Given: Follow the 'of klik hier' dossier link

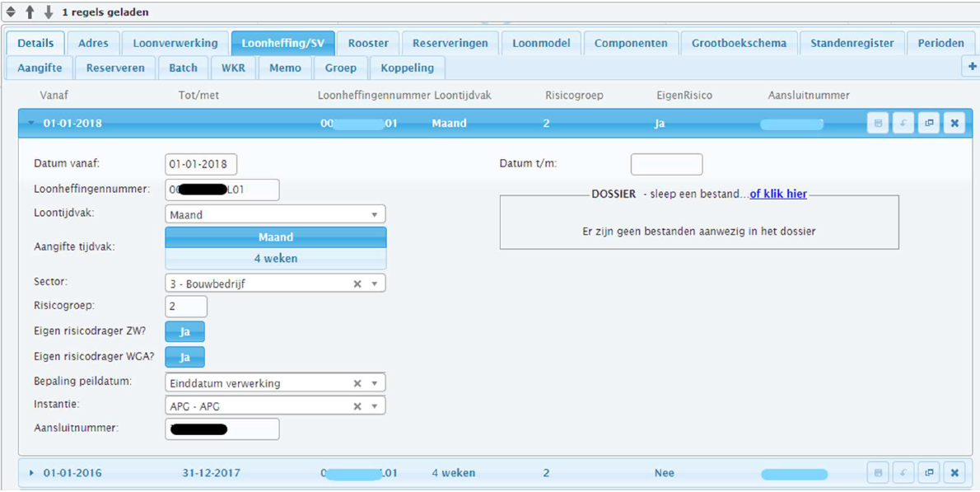Looking at the screenshot, I should [778, 194].
